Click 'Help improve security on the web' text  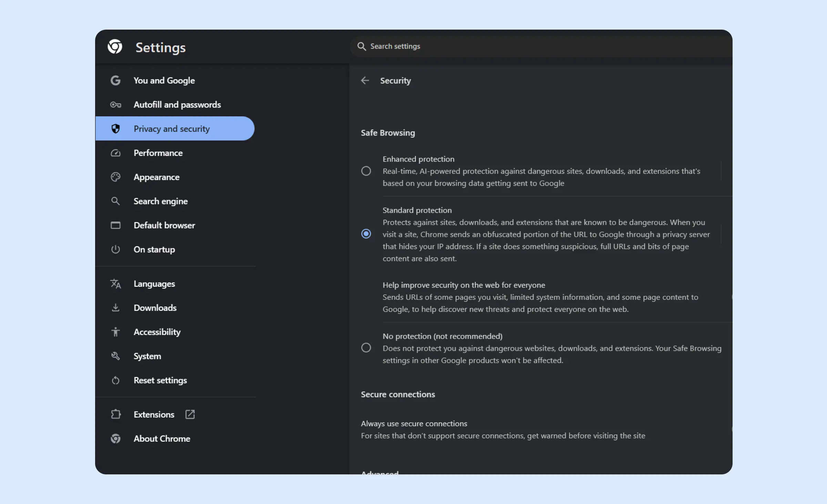coord(464,285)
